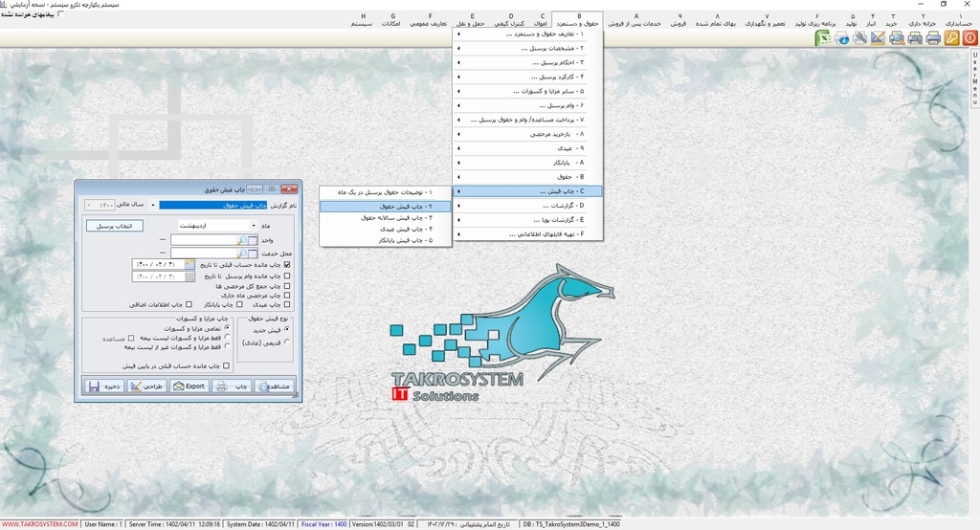Click the ذخیره save button

(105, 386)
